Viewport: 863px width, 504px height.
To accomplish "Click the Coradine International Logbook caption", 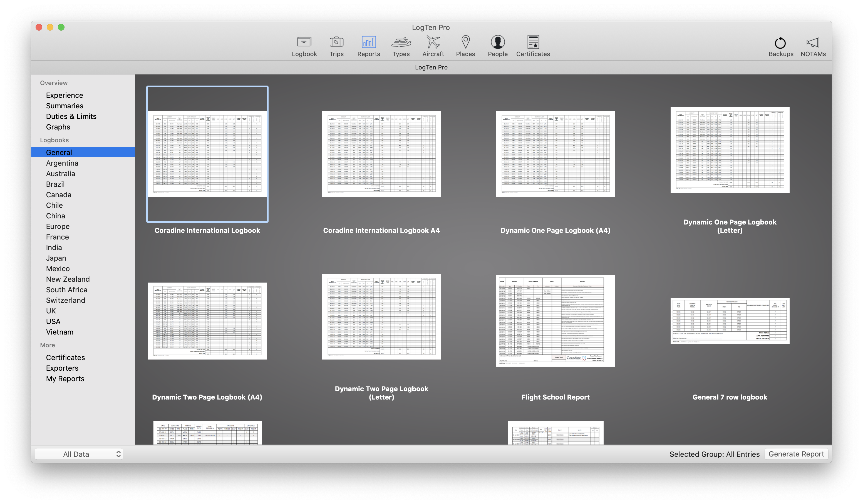I will tap(207, 230).
